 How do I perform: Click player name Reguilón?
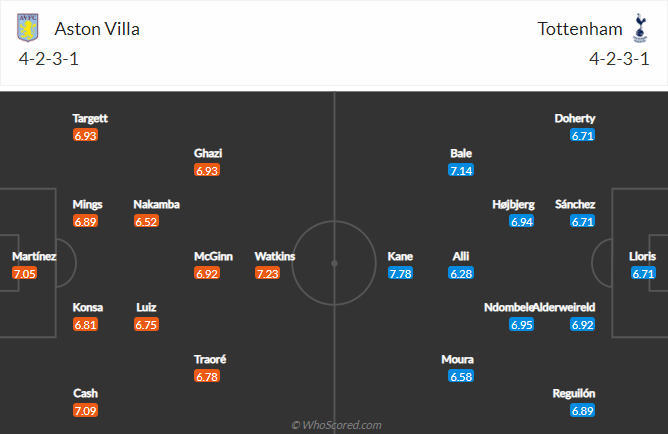pyautogui.click(x=574, y=393)
